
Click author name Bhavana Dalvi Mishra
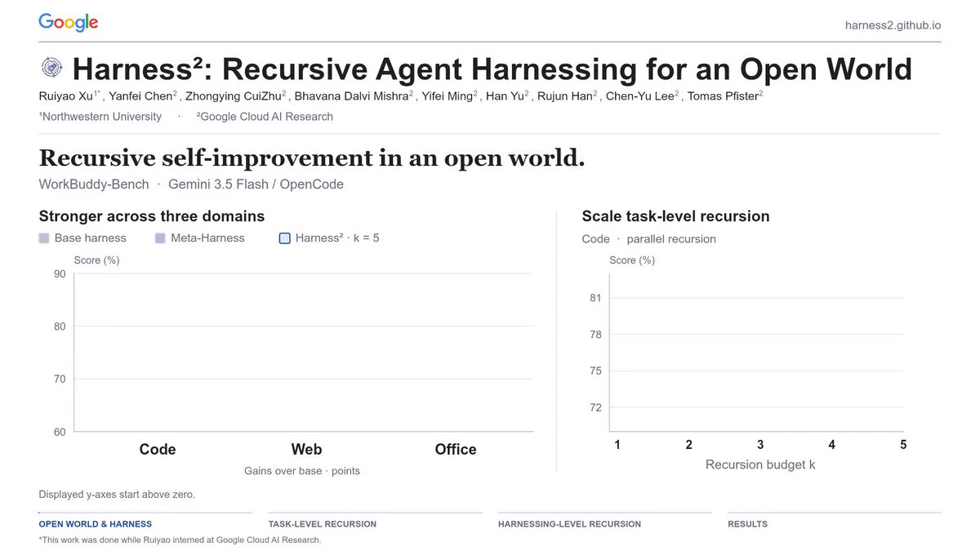[x=351, y=96]
